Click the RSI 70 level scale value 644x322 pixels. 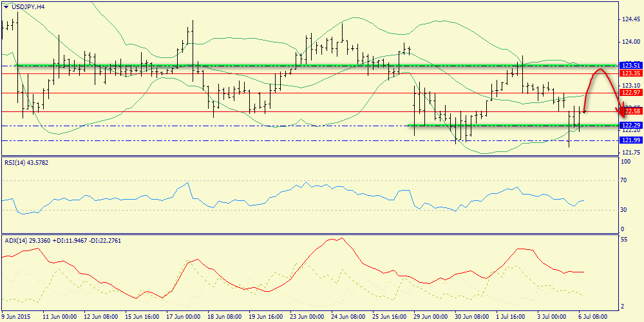623,180
